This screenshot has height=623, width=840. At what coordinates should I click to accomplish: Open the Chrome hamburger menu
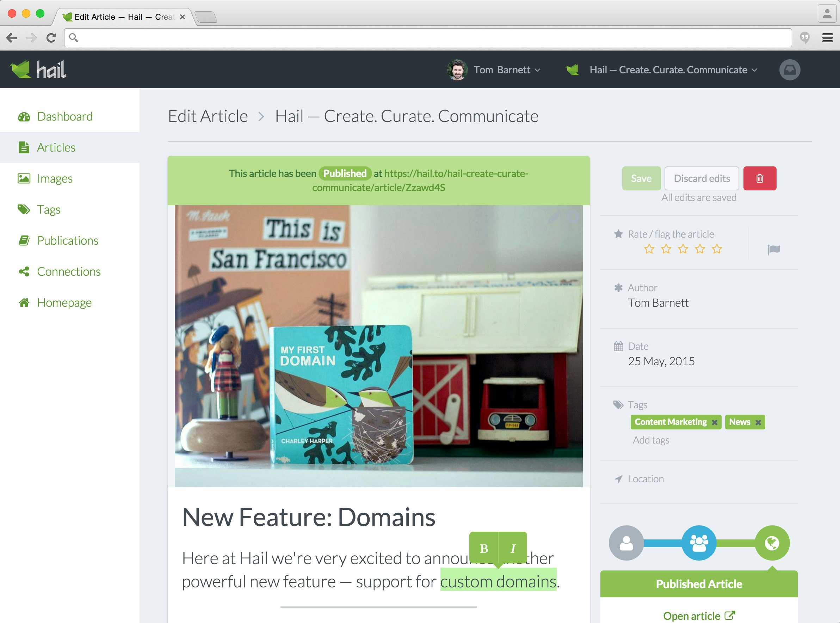[827, 38]
